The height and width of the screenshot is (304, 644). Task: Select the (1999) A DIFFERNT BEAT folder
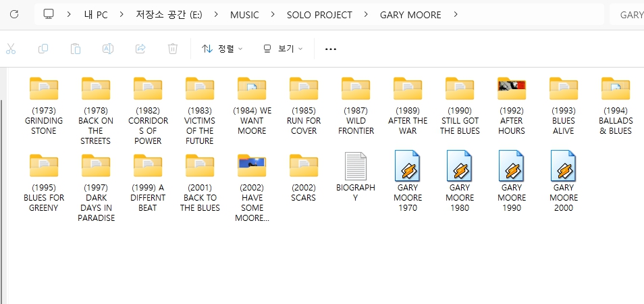(x=148, y=183)
